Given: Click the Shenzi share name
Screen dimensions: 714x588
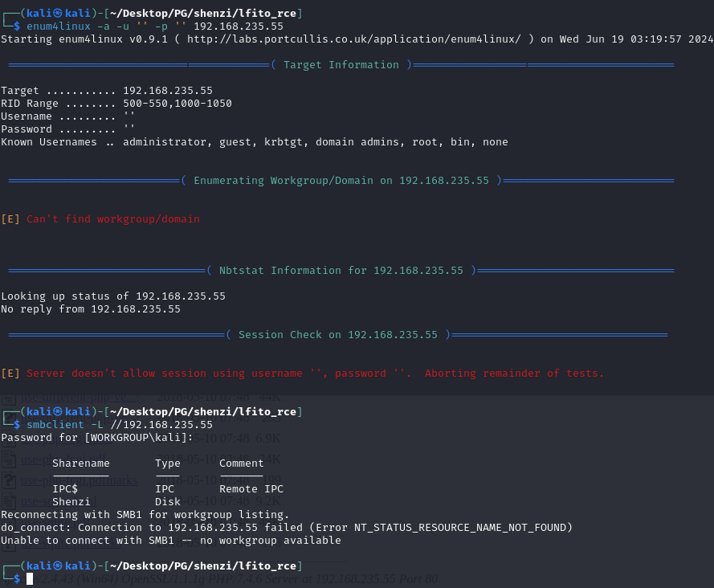Looking at the screenshot, I should click(x=71, y=501).
